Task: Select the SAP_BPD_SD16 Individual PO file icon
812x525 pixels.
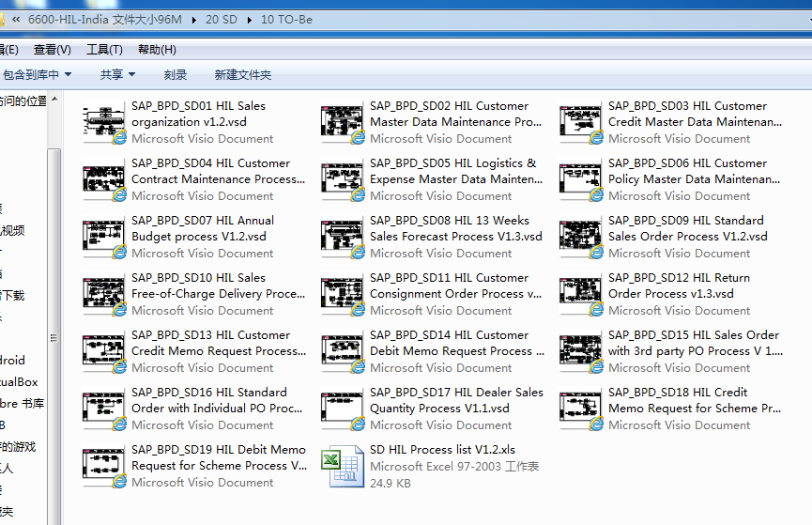Action: 104,409
